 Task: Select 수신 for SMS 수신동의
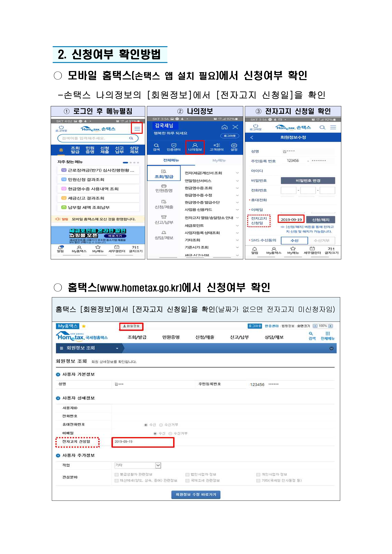pos(295,241)
